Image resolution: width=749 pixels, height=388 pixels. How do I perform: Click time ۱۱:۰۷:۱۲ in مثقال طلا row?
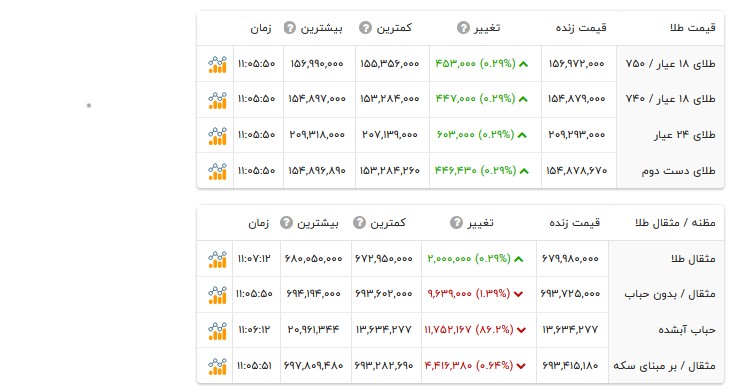(254, 259)
